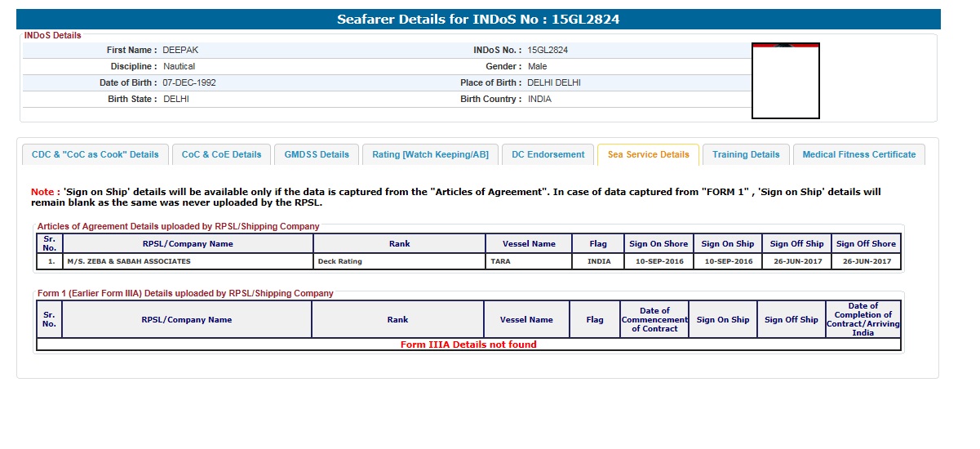Click the Sign Off Shore date 26-JUN-2017
Screen dimensions: 980x449
coord(867,261)
